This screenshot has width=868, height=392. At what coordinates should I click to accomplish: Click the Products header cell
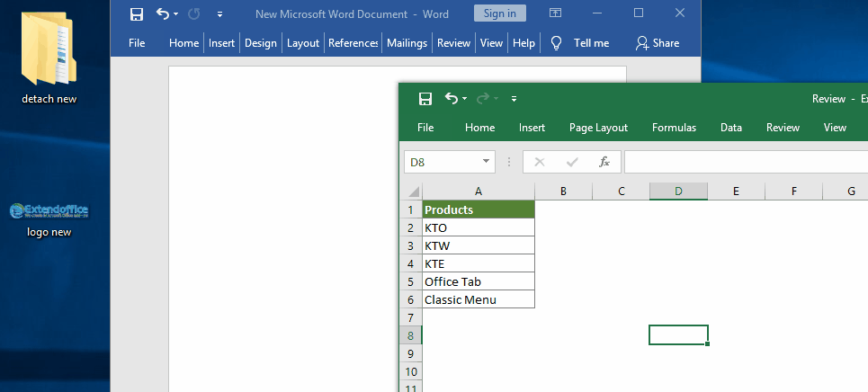pos(479,209)
